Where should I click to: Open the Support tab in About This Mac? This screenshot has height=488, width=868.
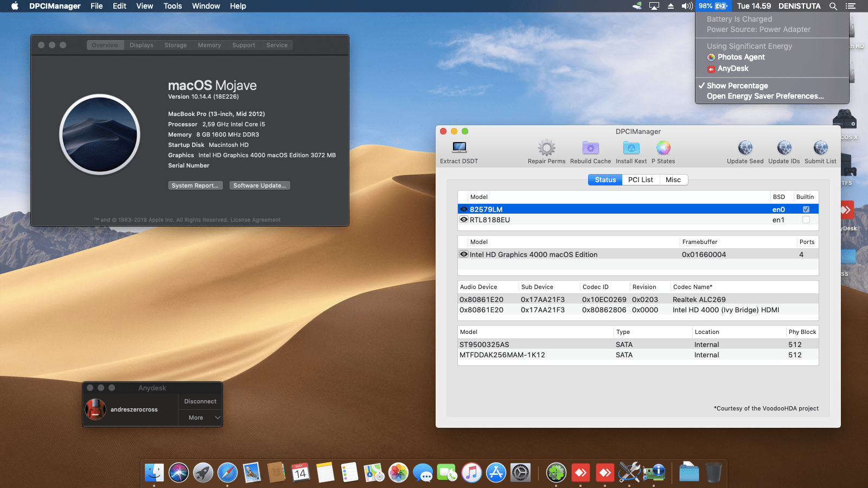[x=244, y=45]
